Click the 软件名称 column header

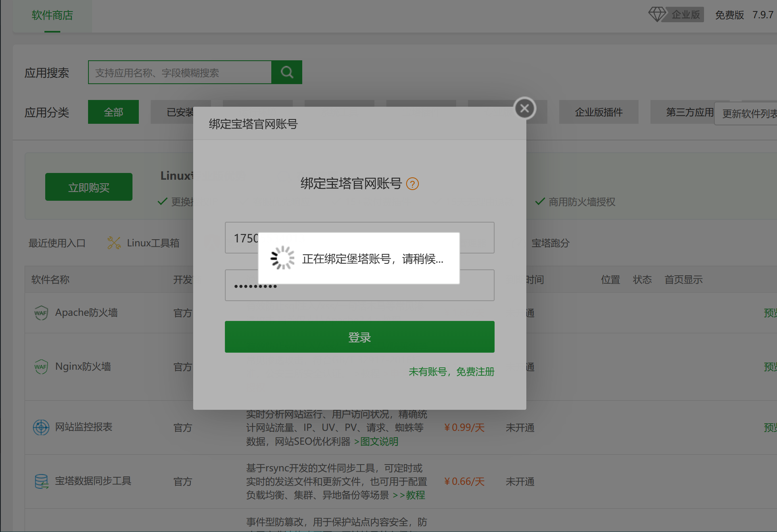(50, 280)
